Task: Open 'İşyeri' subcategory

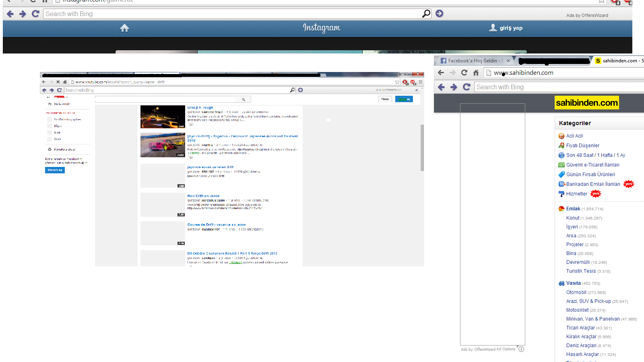Action: pos(572,227)
